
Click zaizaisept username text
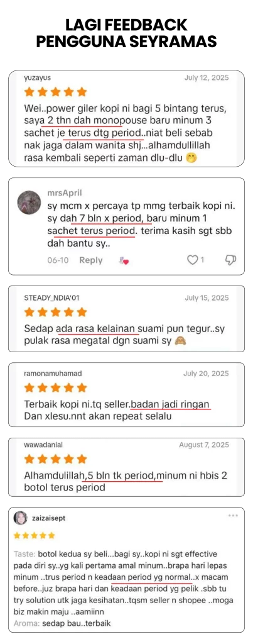[x=48, y=518]
